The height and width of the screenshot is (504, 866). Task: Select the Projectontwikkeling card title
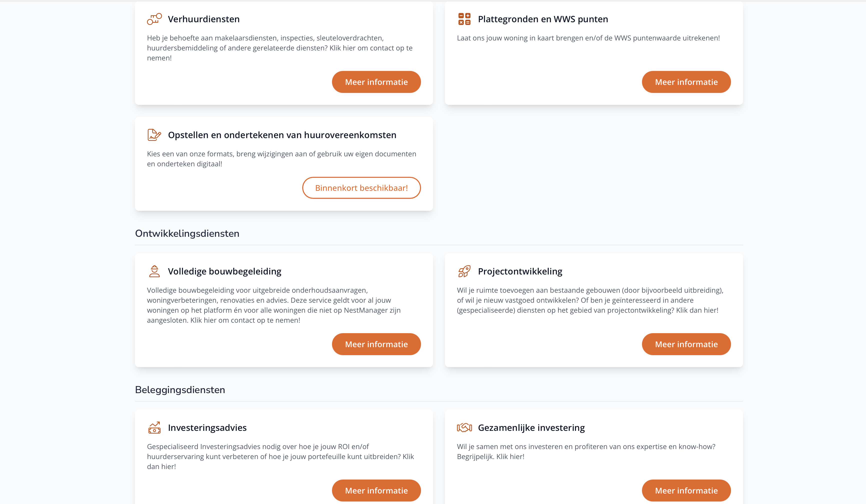point(520,271)
